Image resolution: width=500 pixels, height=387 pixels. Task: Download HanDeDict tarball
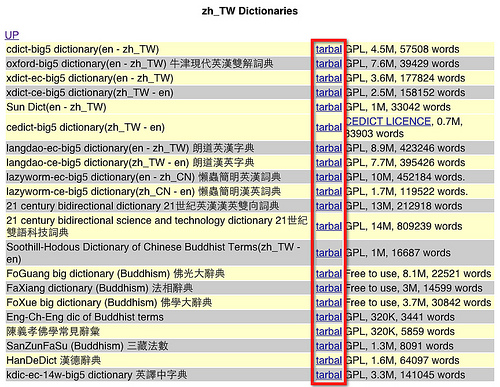[x=329, y=360]
